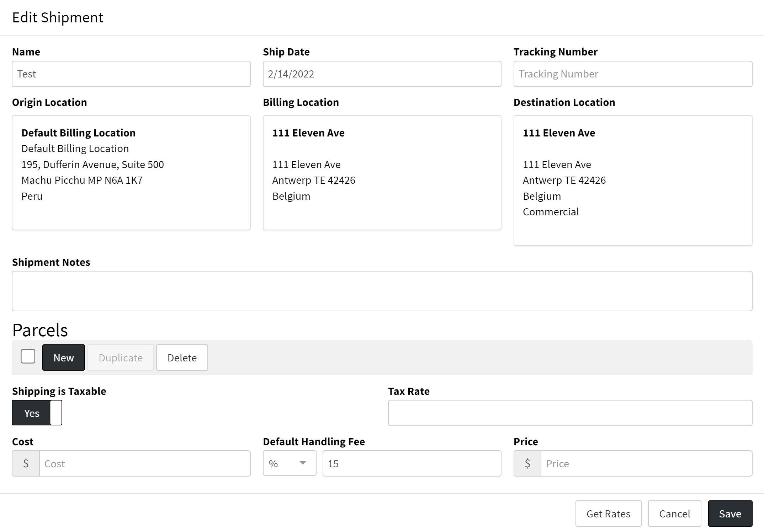Select the Destination Location card

pos(632,181)
